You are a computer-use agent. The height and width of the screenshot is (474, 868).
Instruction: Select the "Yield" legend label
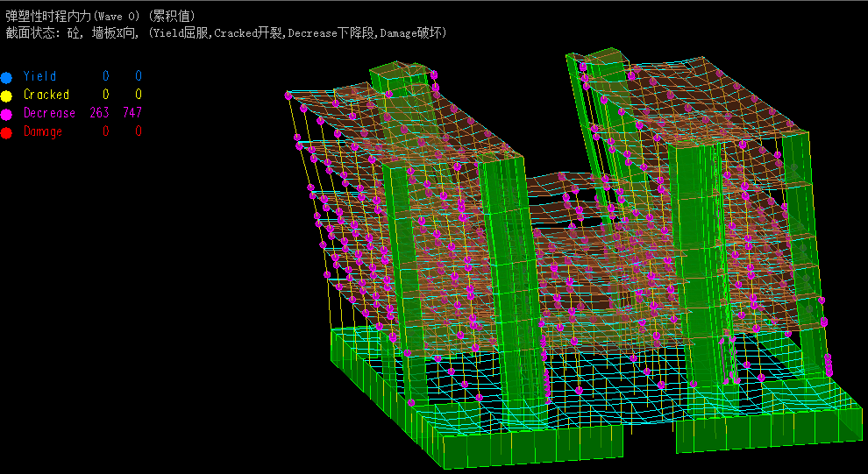pyautogui.click(x=39, y=76)
